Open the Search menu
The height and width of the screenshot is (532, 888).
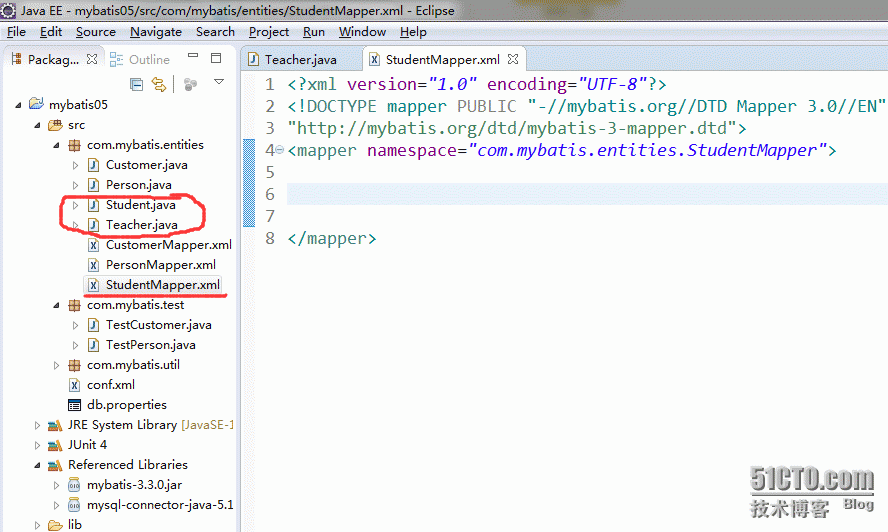(215, 32)
